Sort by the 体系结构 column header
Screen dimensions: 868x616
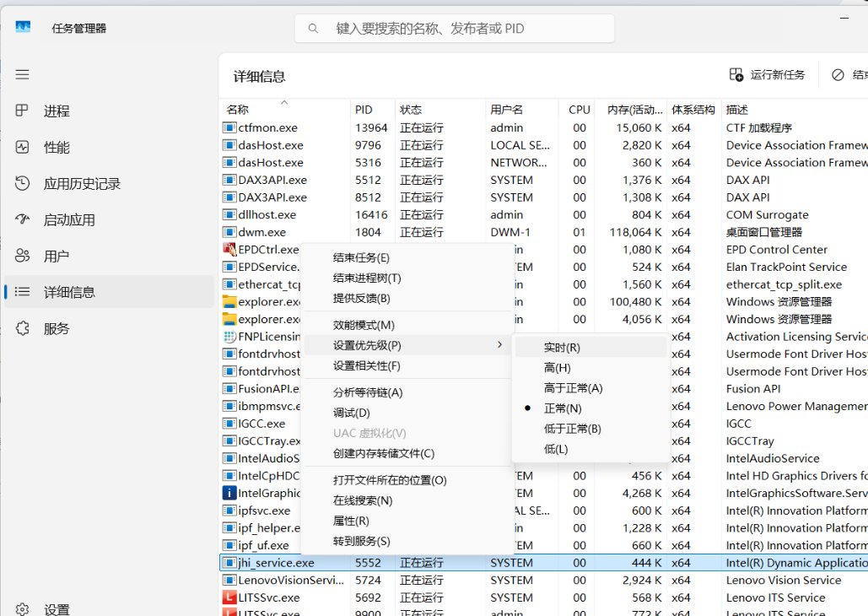pos(694,110)
